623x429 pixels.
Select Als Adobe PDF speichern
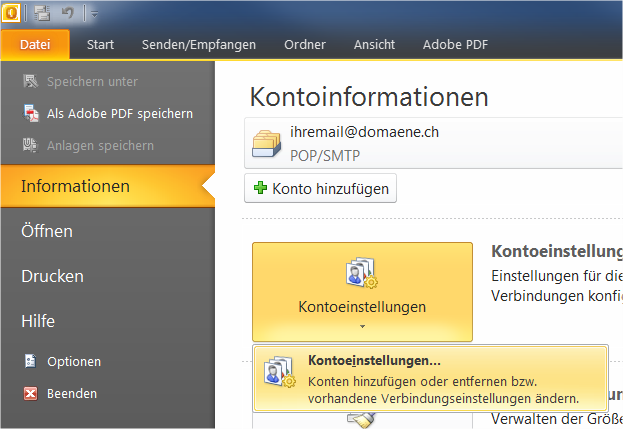point(120,114)
